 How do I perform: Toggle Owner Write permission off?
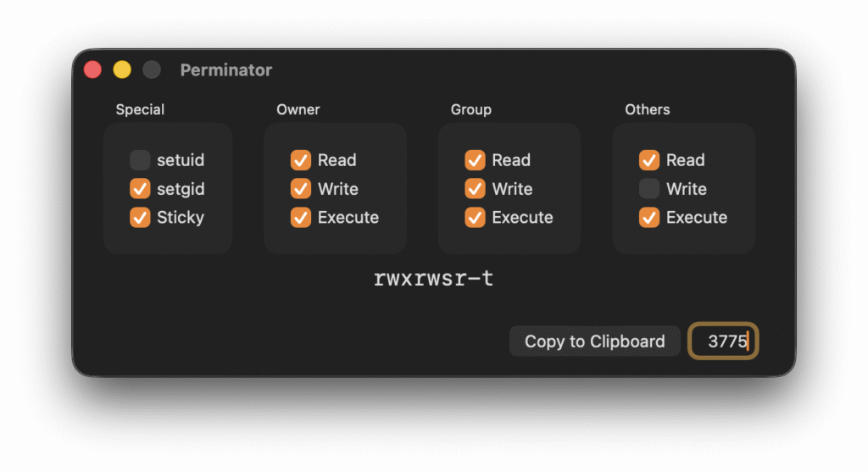click(x=301, y=189)
